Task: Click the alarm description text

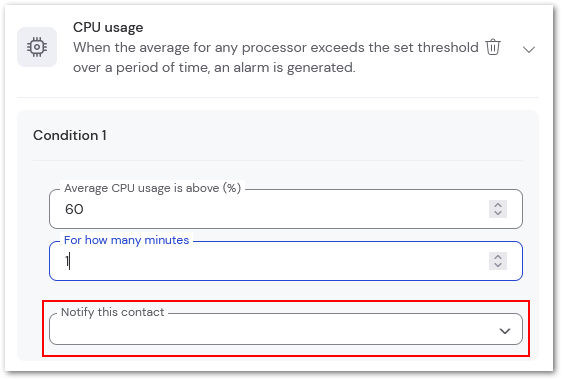Action: pos(276,57)
